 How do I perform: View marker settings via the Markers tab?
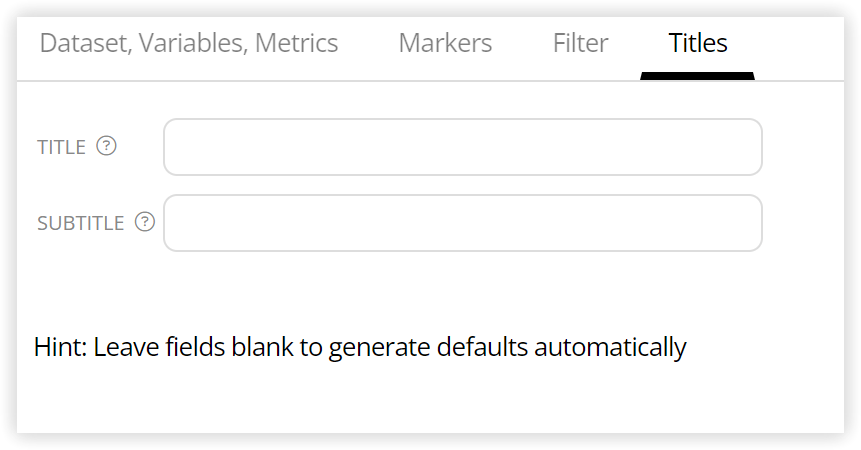(x=445, y=43)
